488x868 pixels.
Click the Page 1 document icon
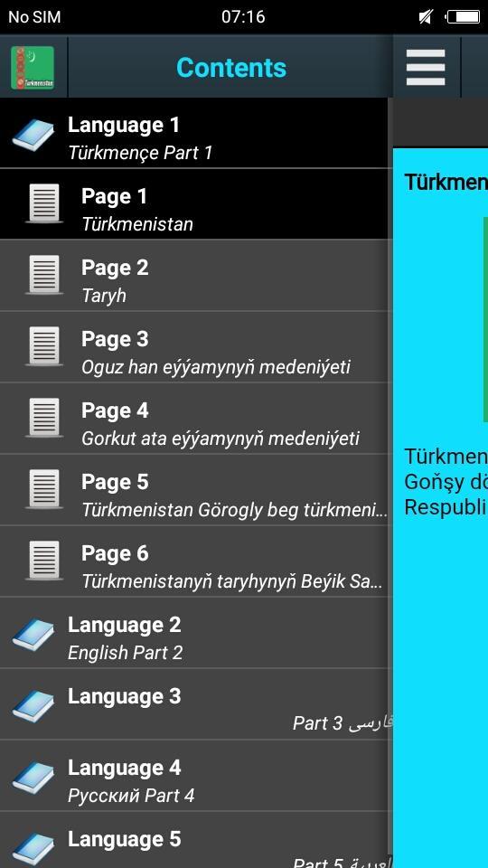pyautogui.click(x=43, y=203)
